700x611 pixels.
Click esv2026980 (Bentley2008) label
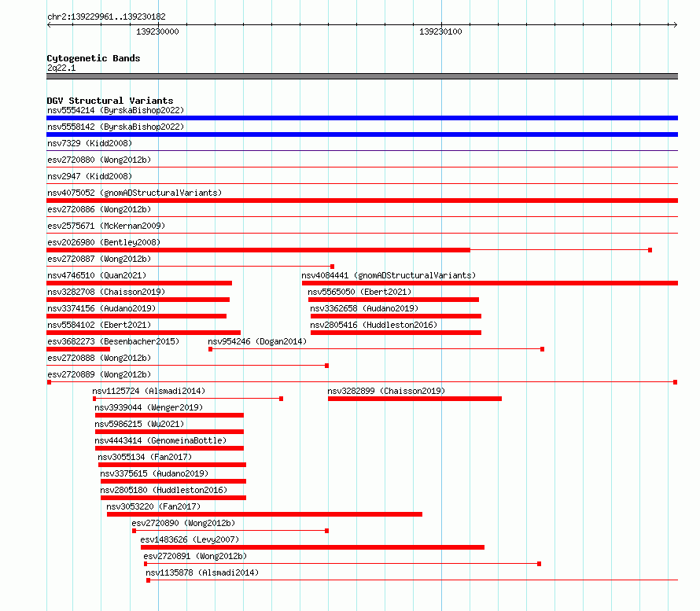(x=104, y=242)
